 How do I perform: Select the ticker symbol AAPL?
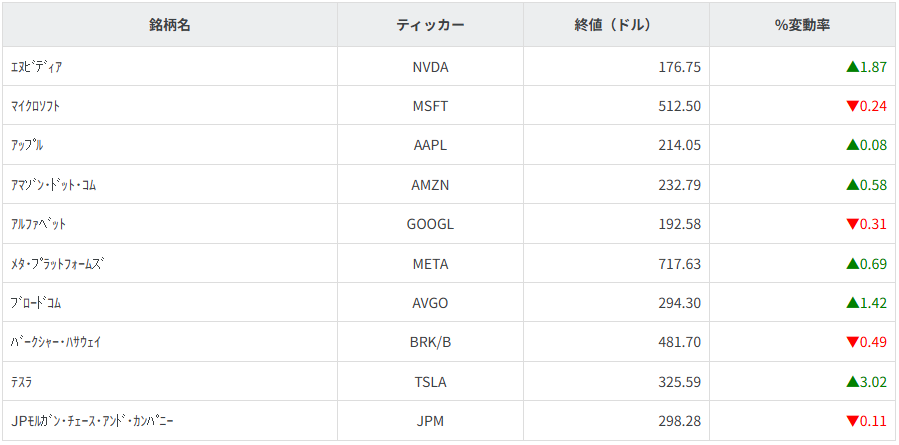point(430,145)
